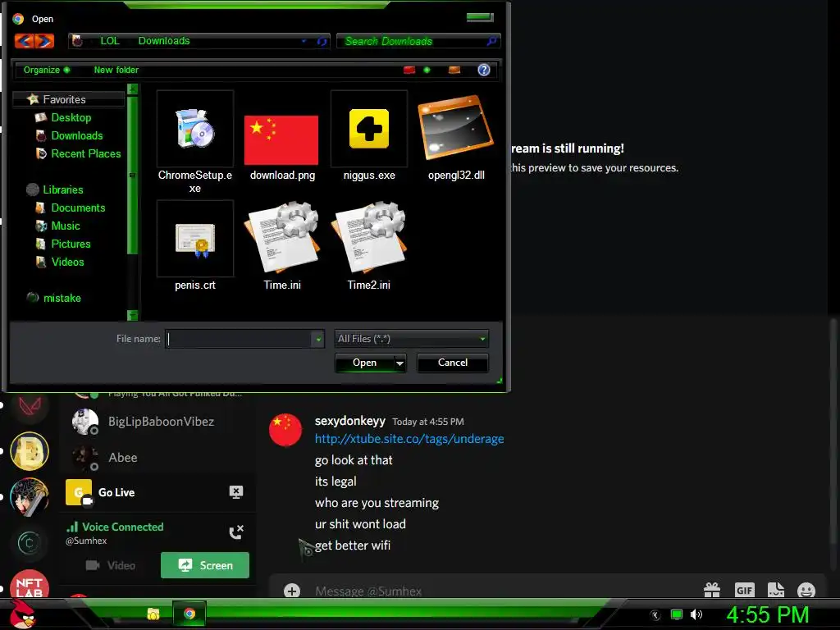The height and width of the screenshot is (630, 840).
Task: Open the Organize menu
Action: pyautogui.click(x=47, y=71)
